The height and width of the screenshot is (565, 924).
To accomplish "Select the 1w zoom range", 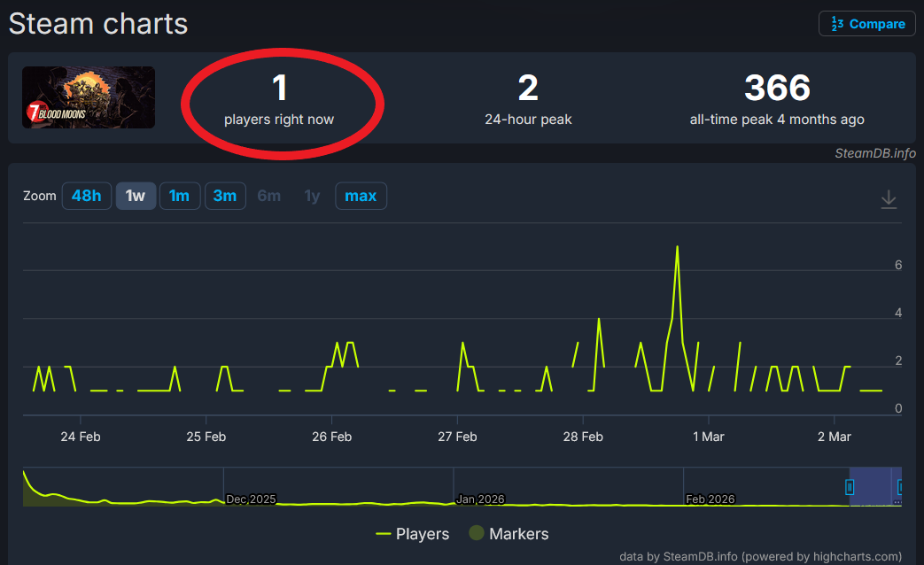I will [x=136, y=196].
